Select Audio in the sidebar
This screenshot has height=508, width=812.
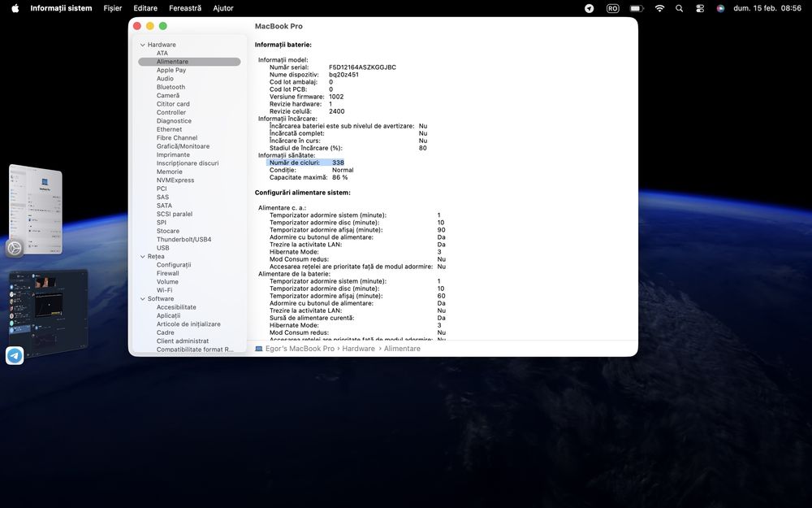[x=165, y=78]
